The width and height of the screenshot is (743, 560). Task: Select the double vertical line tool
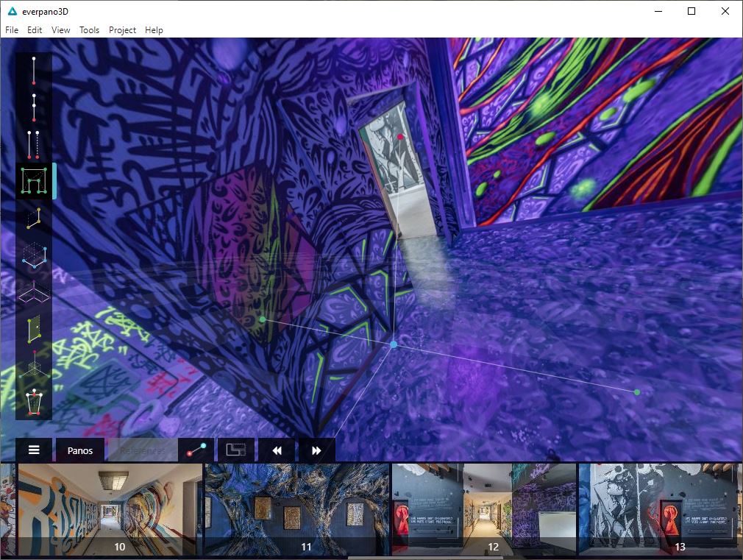tap(34, 144)
